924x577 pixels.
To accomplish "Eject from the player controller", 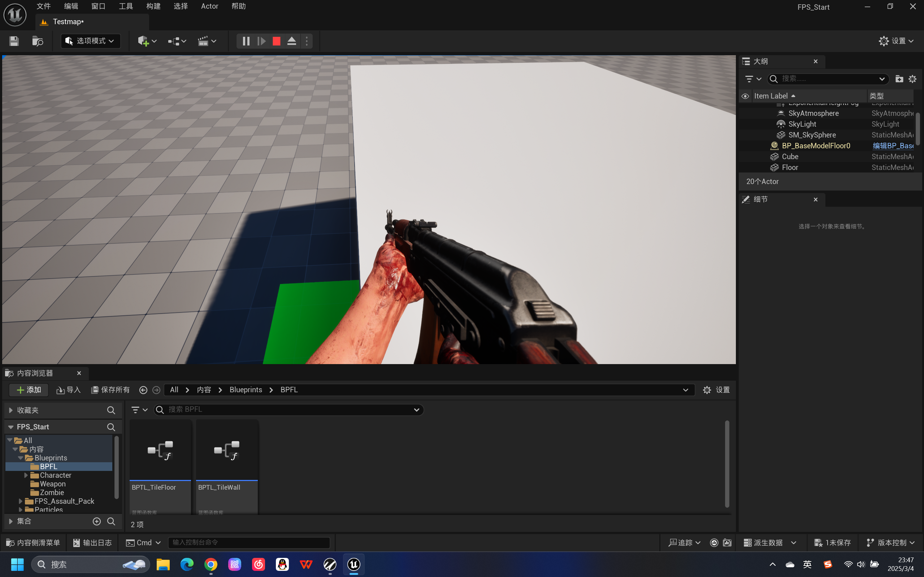I will click(292, 41).
